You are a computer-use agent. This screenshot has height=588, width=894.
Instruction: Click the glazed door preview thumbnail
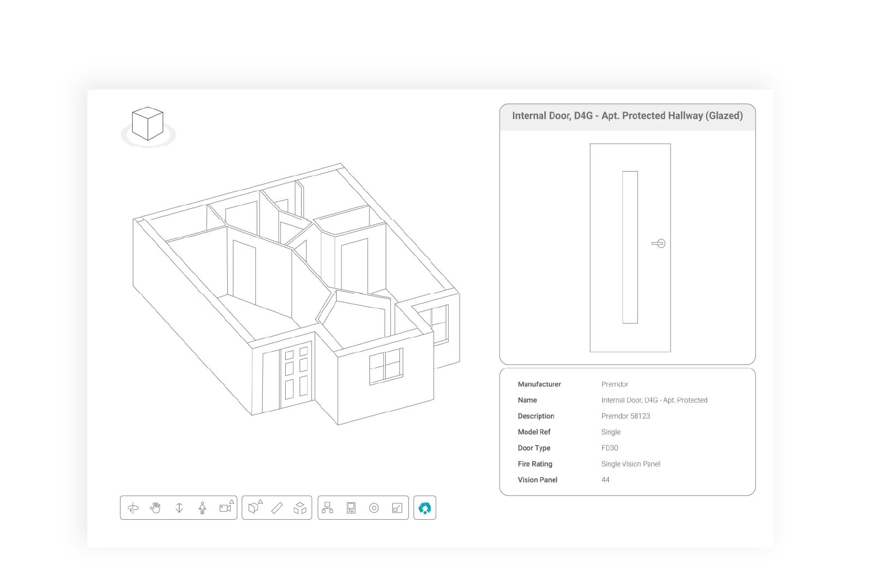click(x=630, y=248)
